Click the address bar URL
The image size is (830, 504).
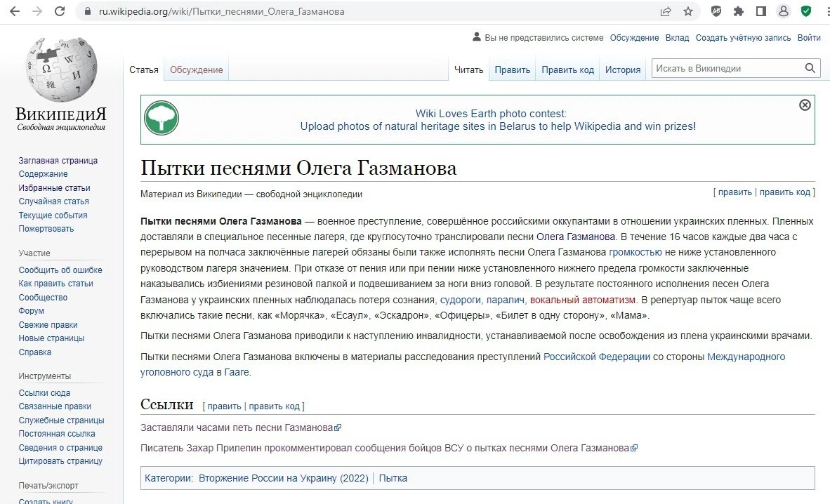pos(221,11)
